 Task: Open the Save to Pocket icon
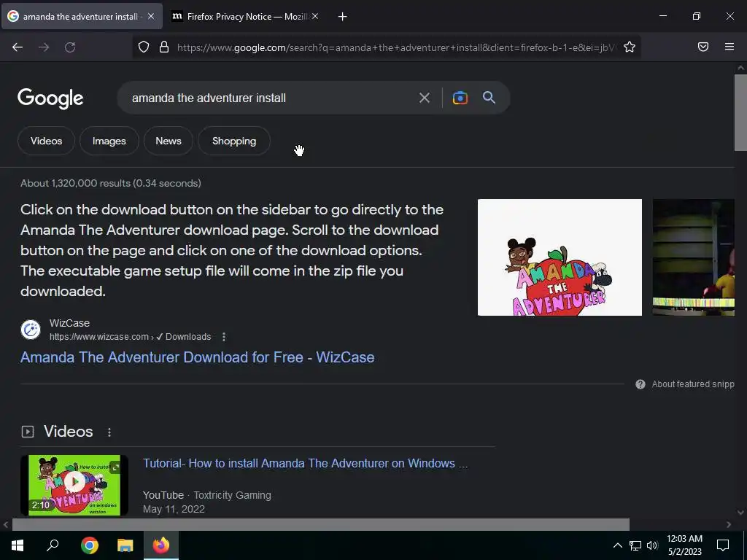pos(703,47)
